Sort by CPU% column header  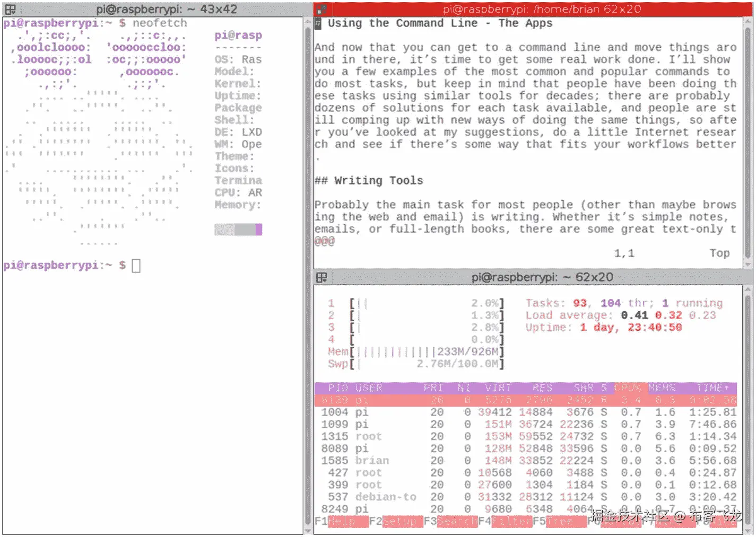[628, 388]
